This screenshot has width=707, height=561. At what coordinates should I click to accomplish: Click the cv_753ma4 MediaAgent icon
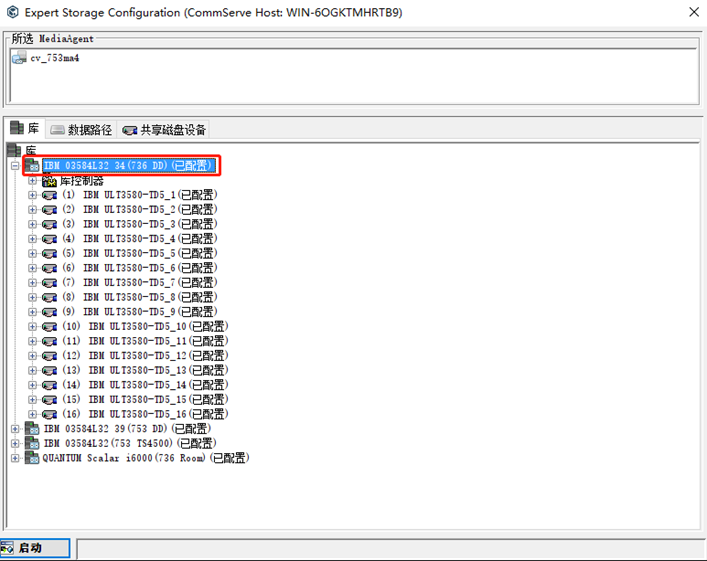click(19, 58)
